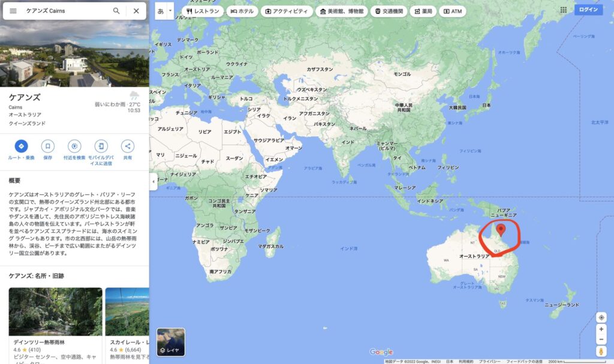Viewport: 614px width, 364px height.
Task: Click the ログイン sign-in button
Action: tap(589, 10)
